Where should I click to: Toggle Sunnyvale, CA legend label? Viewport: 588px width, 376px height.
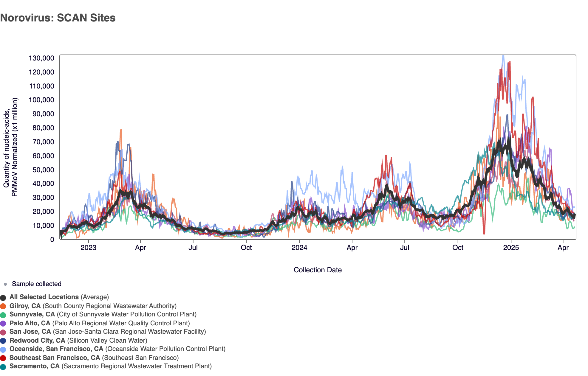(32, 314)
